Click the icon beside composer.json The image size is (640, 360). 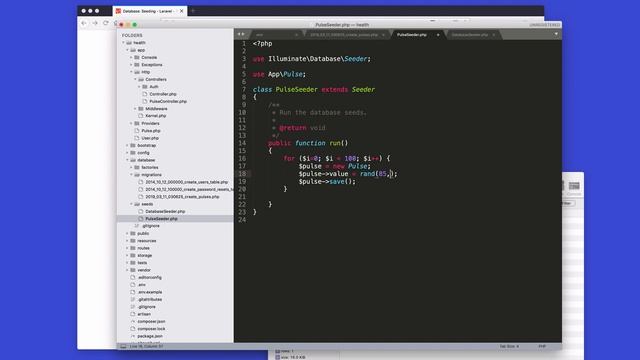(x=133, y=322)
